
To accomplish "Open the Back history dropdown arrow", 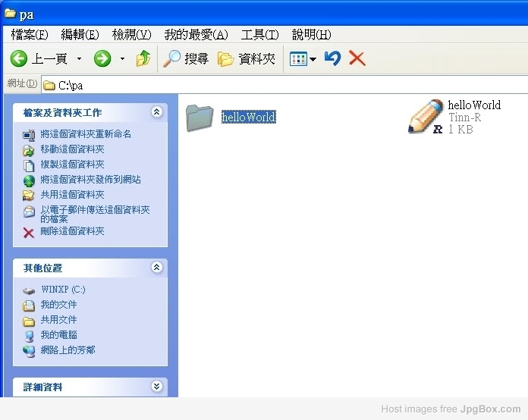I will point(79,59).
